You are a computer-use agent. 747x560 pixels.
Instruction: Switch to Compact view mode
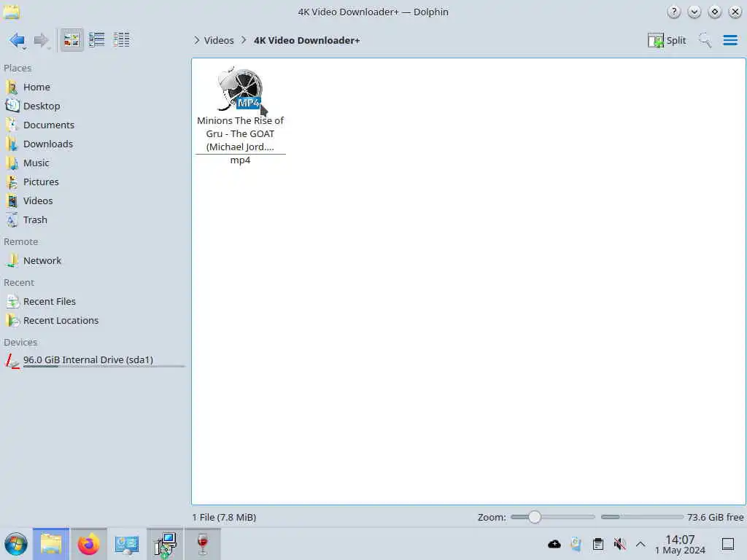pos(97,40)
